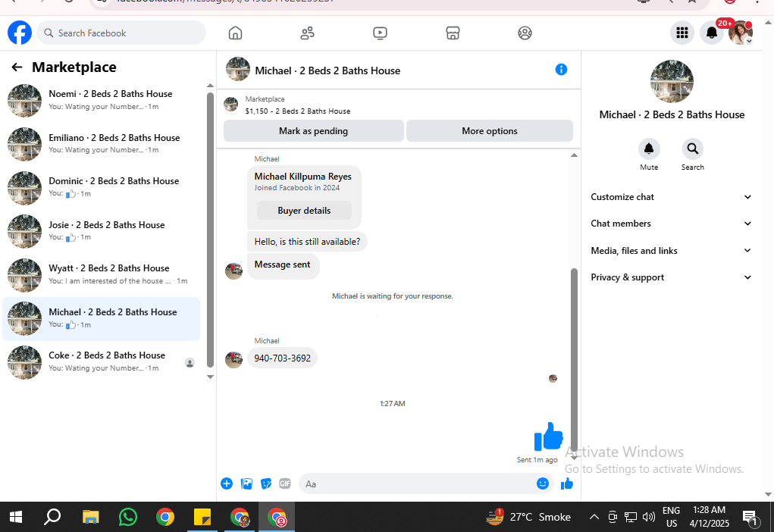Expand the Privacy & support section
The width and height of the screenshot is (774, 532).
point(672,277)
